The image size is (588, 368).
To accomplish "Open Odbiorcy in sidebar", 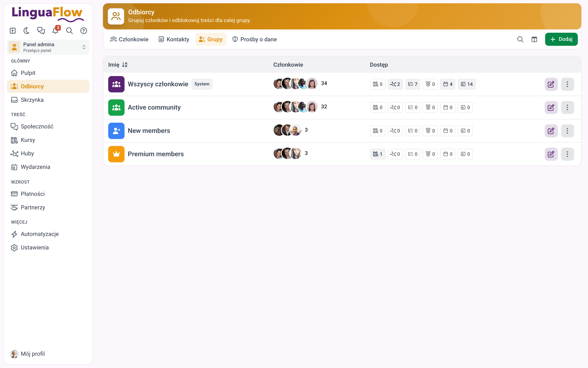I will (48, 86).
